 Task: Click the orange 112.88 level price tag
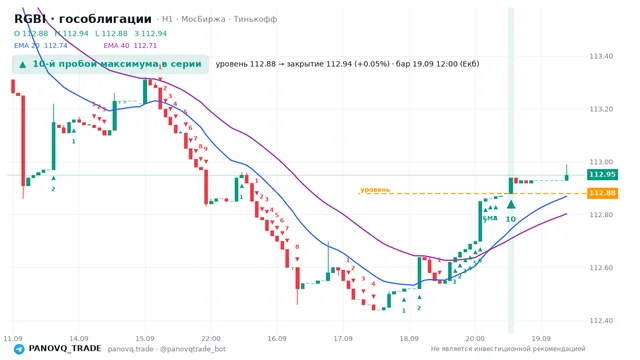602,193
